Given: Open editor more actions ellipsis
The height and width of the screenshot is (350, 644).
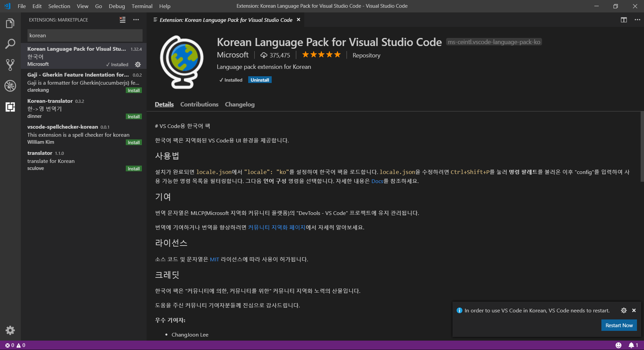Looking at the screenshot, I should click(x=637, y=20).
